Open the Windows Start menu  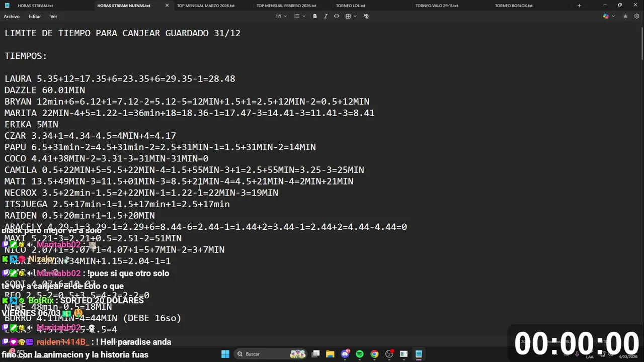click(225, 354)
